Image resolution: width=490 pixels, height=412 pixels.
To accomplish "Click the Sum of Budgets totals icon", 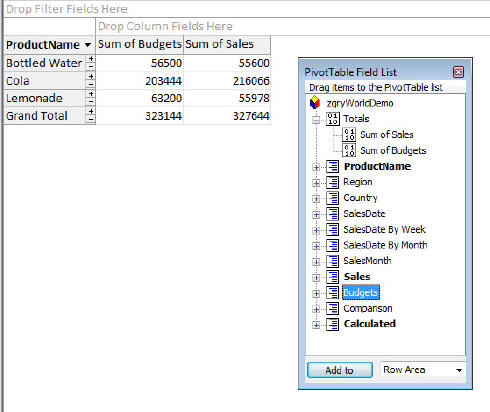I will pyautogui.click(x=349, y=151).
